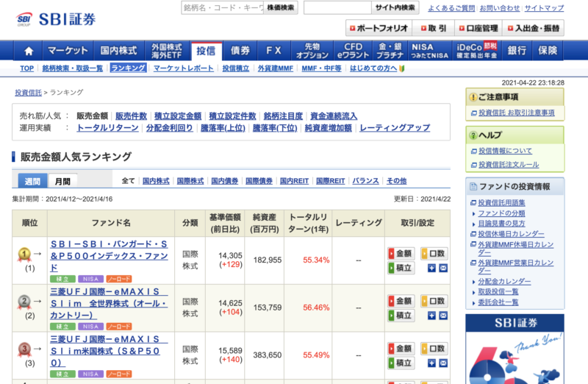Viewport: 588px width, 384px height.
Task: Open 取引 button in header
Action: point(434,28)
